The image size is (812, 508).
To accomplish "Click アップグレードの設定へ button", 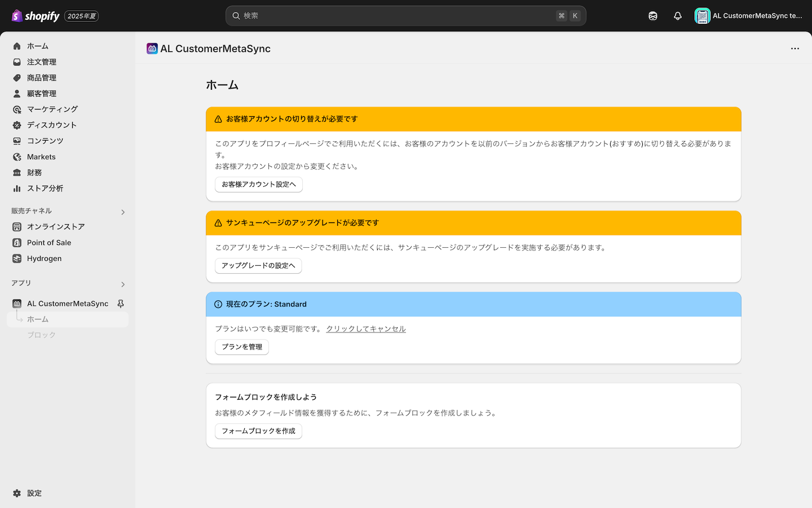I will point(258,266).
